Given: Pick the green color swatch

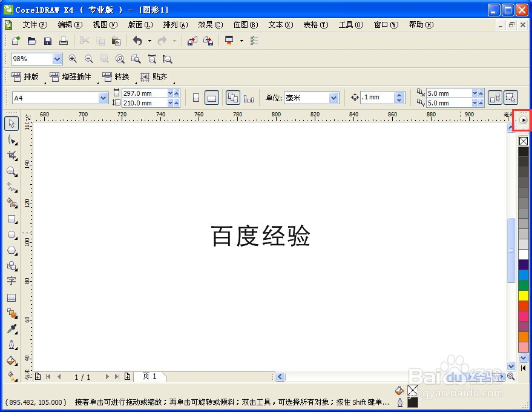Looking at the screenshot, I should click(524, 285).
